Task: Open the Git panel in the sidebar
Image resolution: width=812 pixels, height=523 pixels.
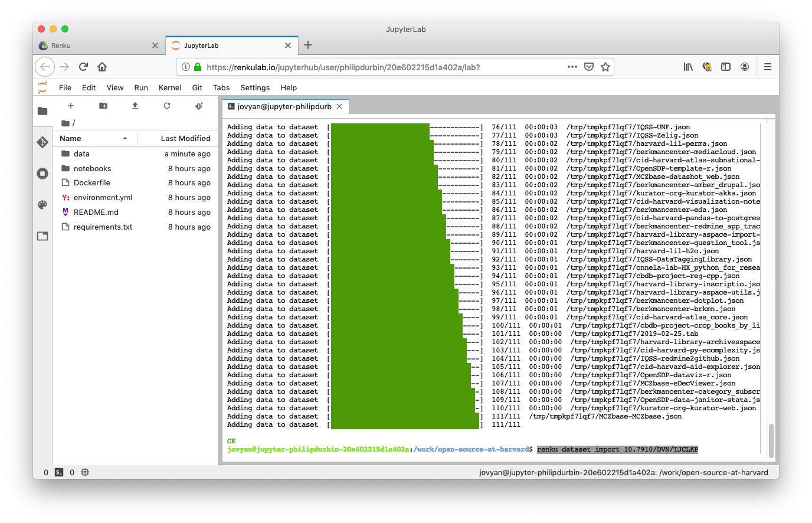Action: 42,142
